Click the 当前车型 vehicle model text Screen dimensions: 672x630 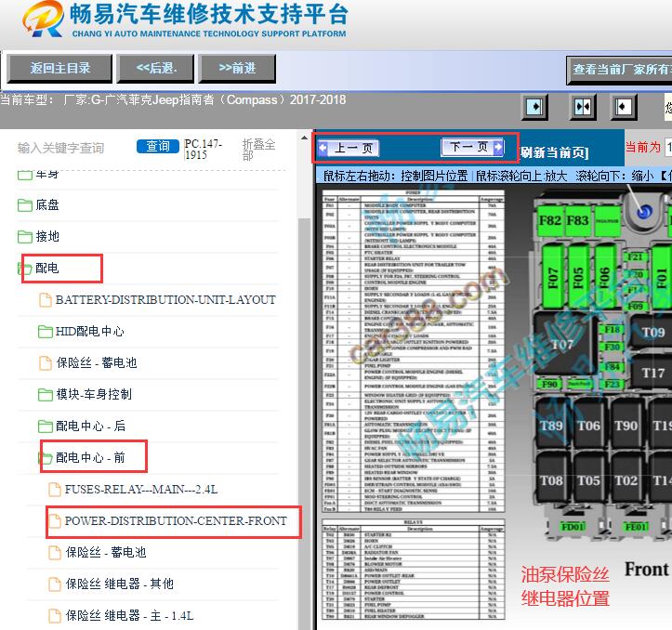(173, 99)
